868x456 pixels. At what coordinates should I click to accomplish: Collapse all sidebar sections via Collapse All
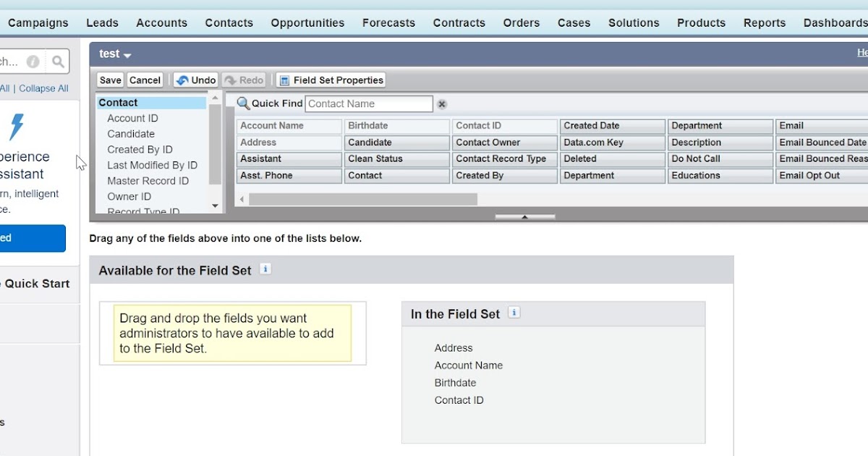point(43,88)
